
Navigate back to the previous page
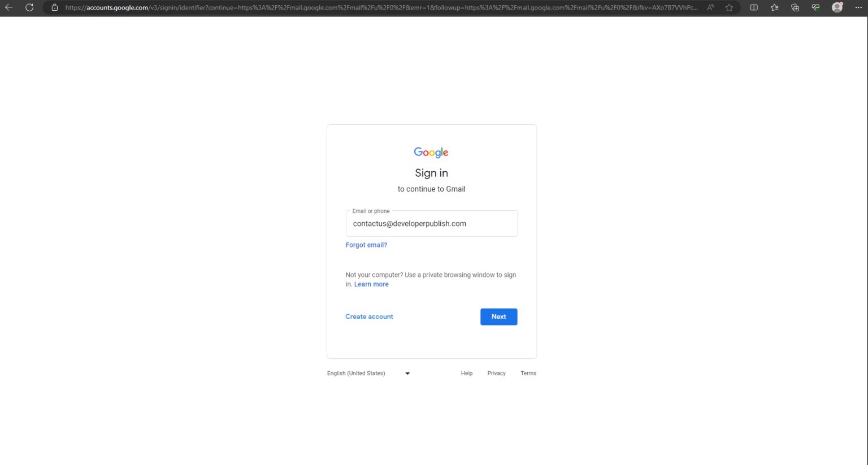(8, 7)
